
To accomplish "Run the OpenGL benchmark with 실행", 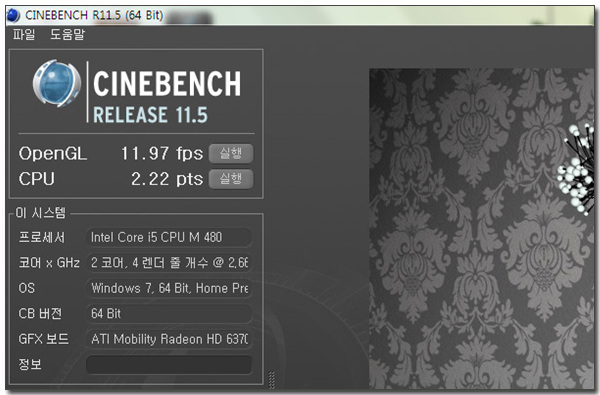I will tap(231, 153).
